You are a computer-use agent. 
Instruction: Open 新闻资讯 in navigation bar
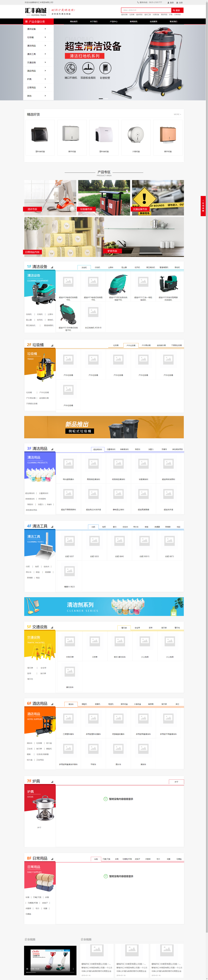tap(133, 22)
